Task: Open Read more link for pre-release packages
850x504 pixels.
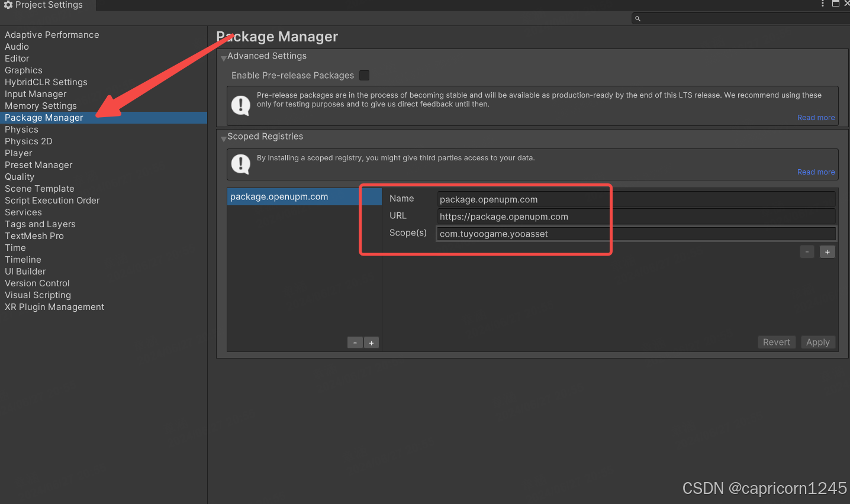Action: (x=816, y=118)
